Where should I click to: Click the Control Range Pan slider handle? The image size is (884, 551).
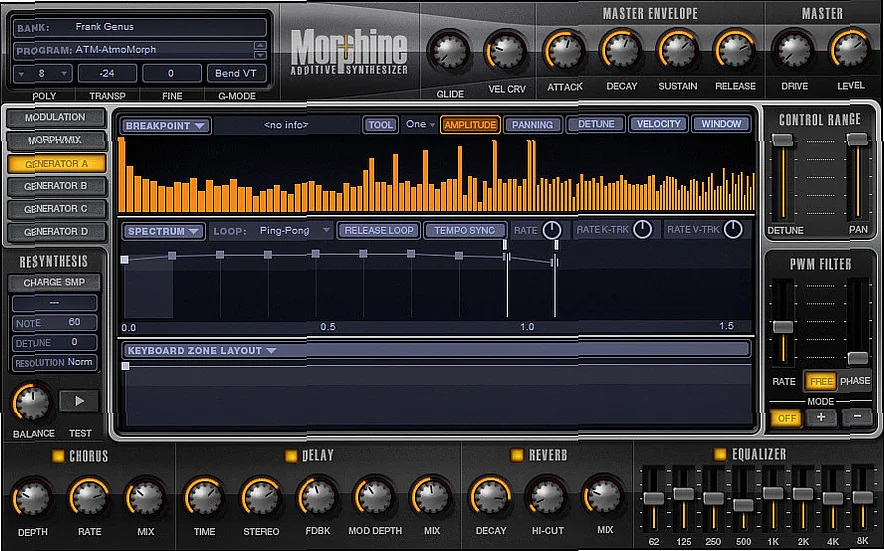click(x=858, y=138)
